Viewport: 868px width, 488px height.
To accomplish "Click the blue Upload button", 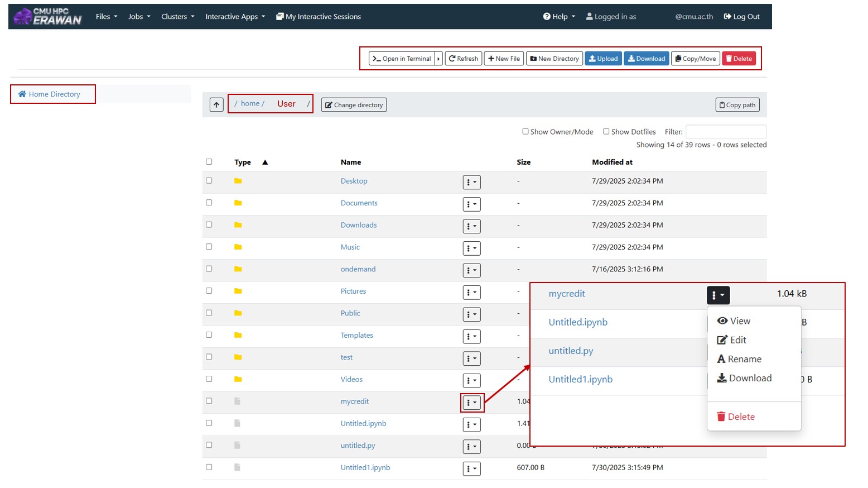I will [603, 59].
